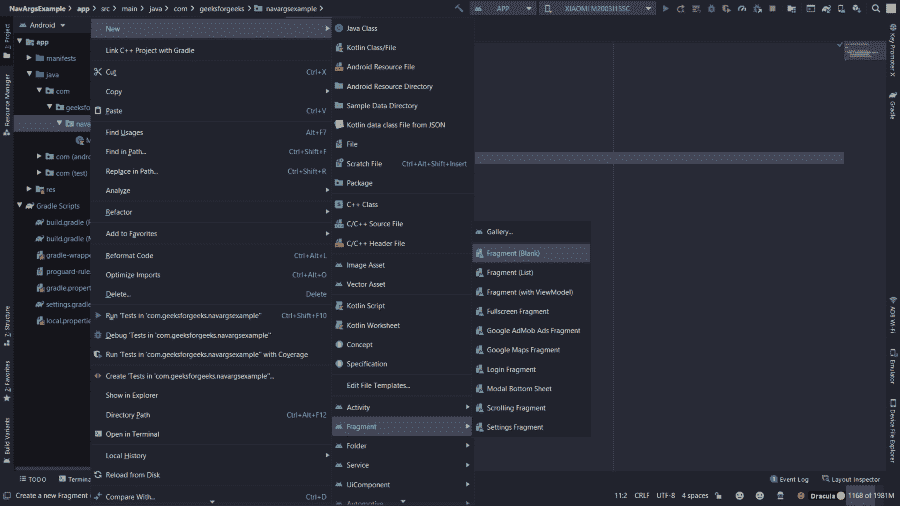900x506 pixels.
Task: Select Kotlin Class/File from the New submenu
Action: click(371, 47)
